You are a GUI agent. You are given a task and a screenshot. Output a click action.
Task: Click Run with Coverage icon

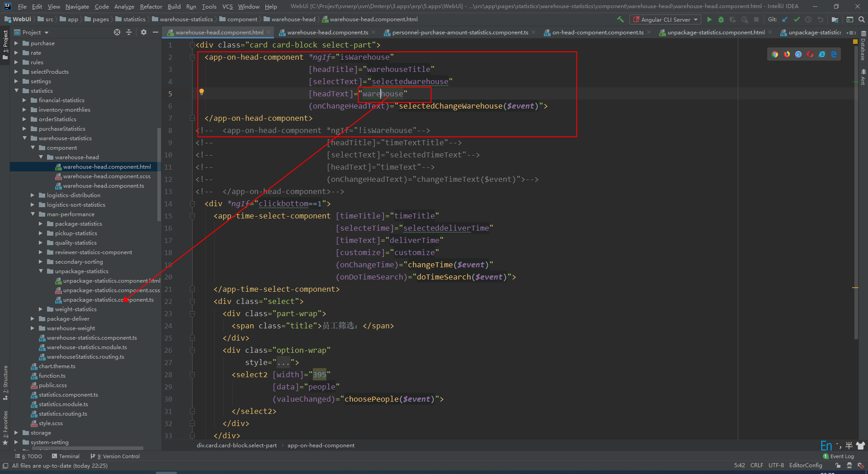pos(733,19)
